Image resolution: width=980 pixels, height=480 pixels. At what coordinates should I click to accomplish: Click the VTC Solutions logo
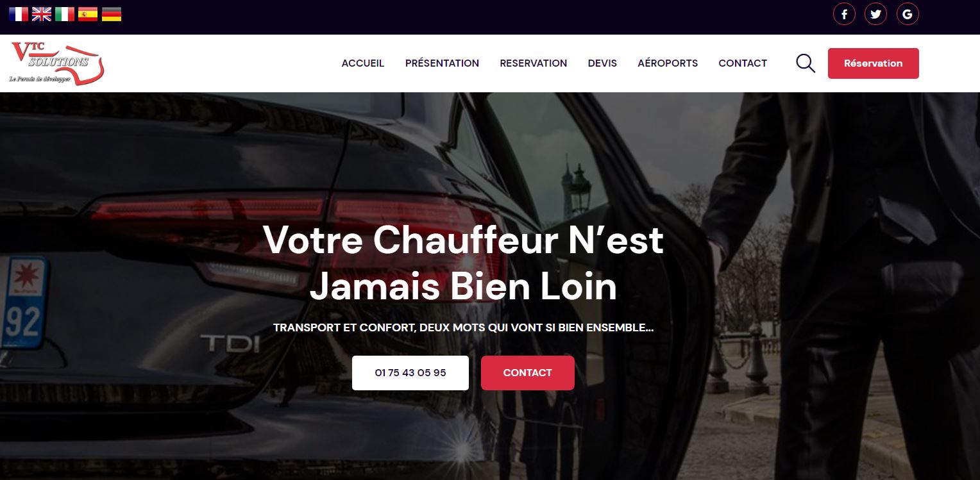pyautogui.click(x=56, y=63)
